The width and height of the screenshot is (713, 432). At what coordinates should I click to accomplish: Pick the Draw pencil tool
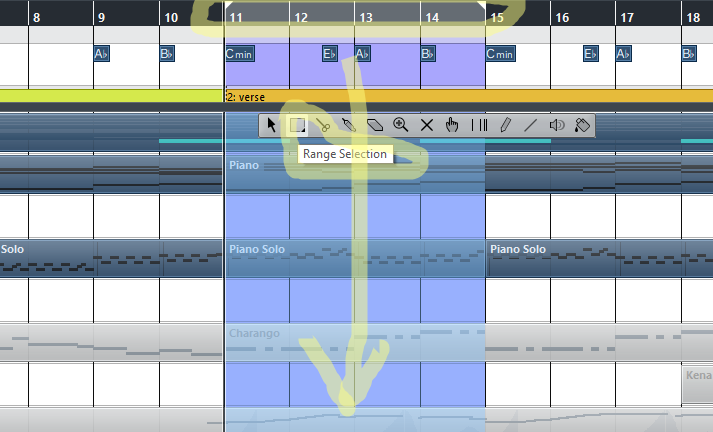(505, 125)
